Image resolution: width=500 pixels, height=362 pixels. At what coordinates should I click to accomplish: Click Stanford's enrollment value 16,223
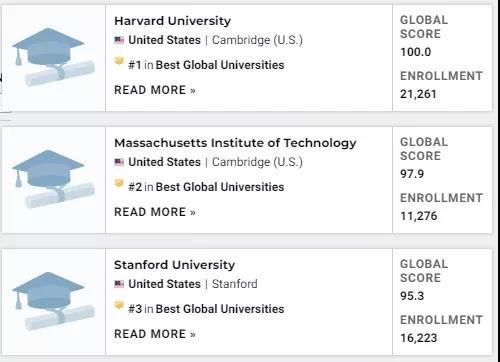(x=419, y=338)
